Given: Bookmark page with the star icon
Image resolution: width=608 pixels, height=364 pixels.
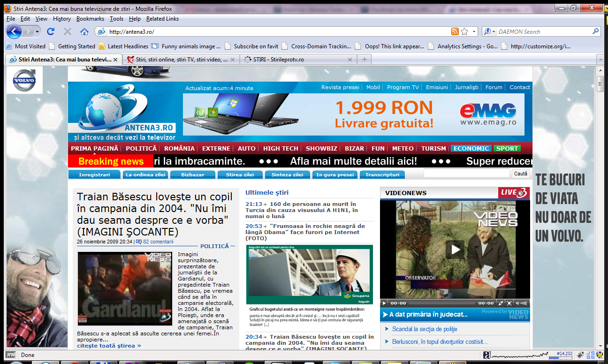Looking at the screenshot, I should [x=464, y=31].
